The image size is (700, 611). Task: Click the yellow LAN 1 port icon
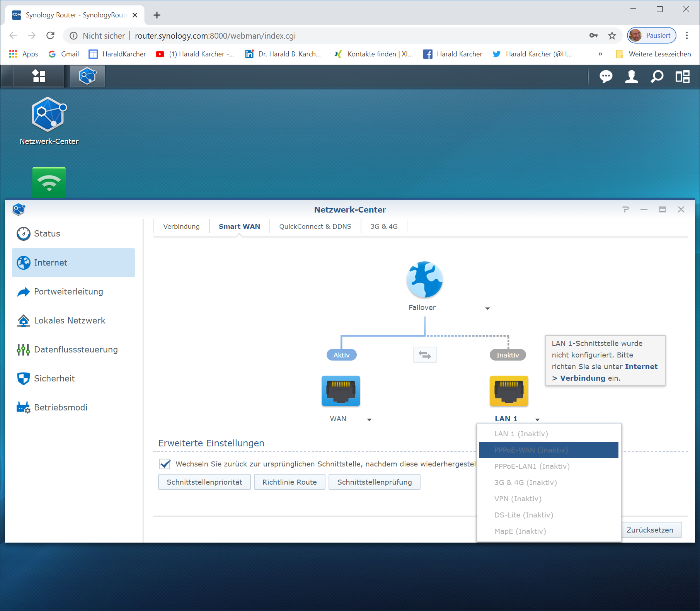(x=509, y=391)
